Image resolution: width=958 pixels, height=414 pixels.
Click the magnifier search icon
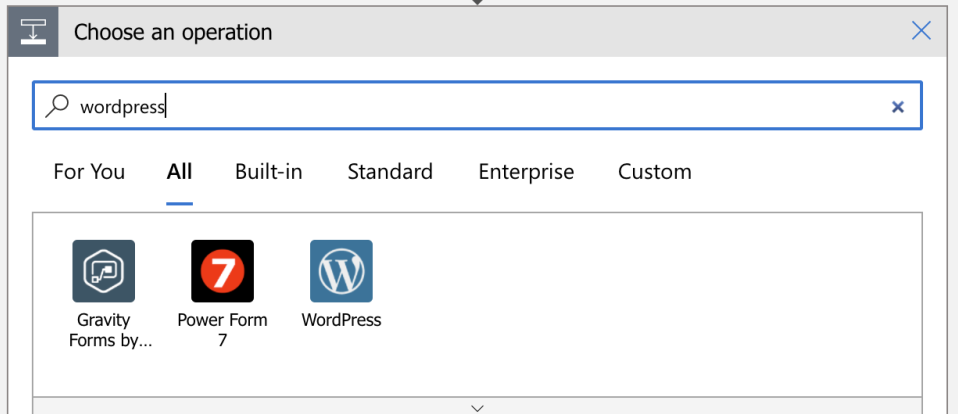click(57, 106)
